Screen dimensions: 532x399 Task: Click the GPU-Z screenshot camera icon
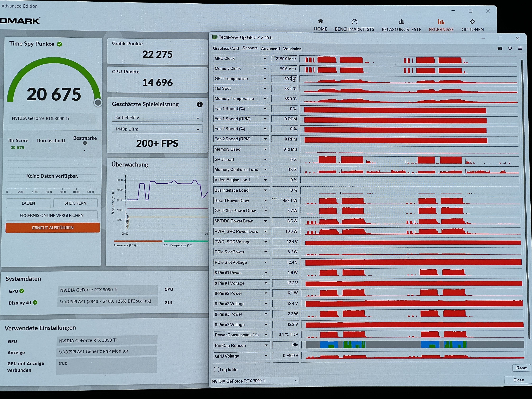(500, 48)
